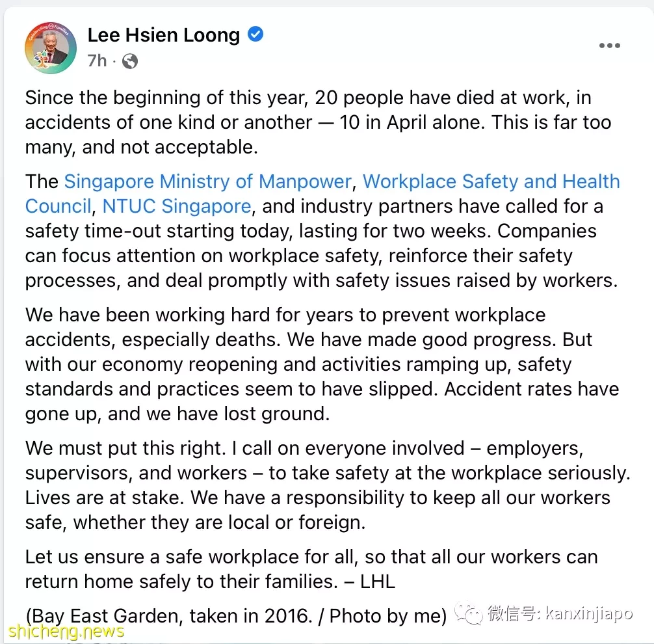Image resolution: width=654 pixels, height=644 pixels.
Task: Click the globe public audience icon
Action: point(130,61)
